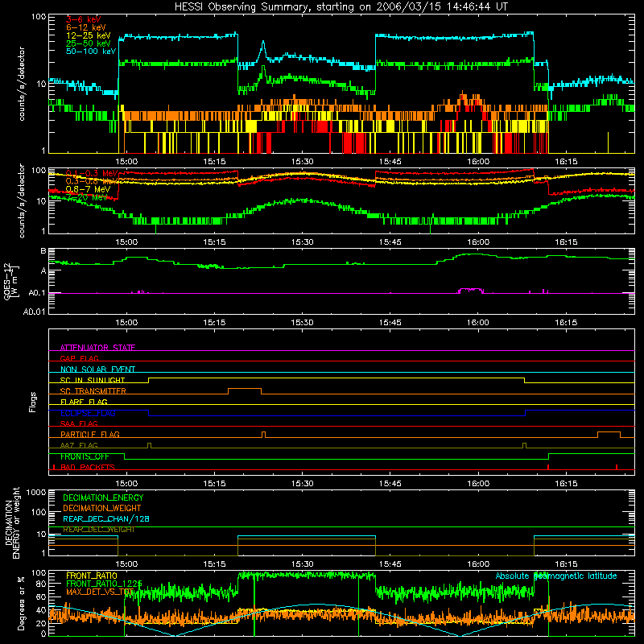
Task: Select the 12-25 keV legend label
Action: [x=89, y=35]
